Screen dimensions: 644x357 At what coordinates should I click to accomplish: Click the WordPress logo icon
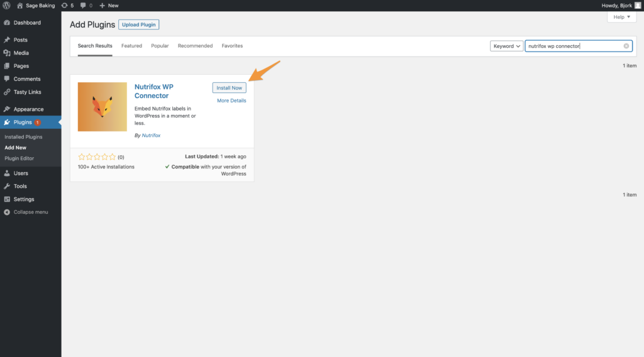coord(6,5)
